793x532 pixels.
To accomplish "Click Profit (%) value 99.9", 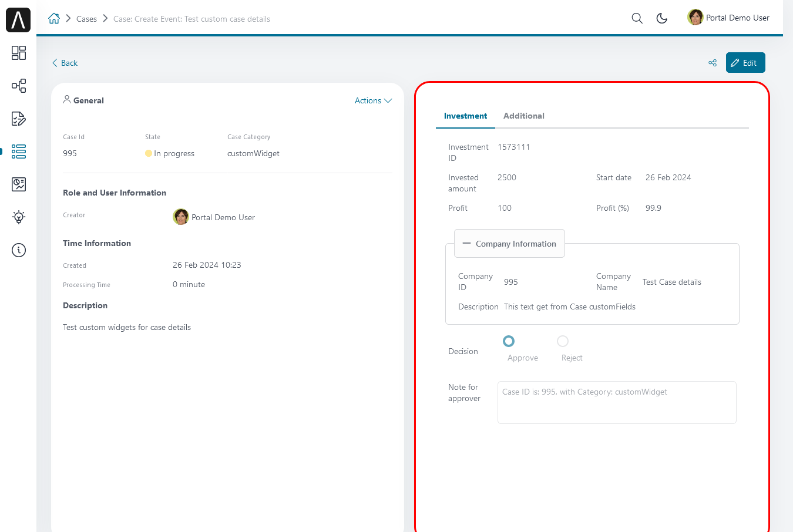I will (653, 208).
